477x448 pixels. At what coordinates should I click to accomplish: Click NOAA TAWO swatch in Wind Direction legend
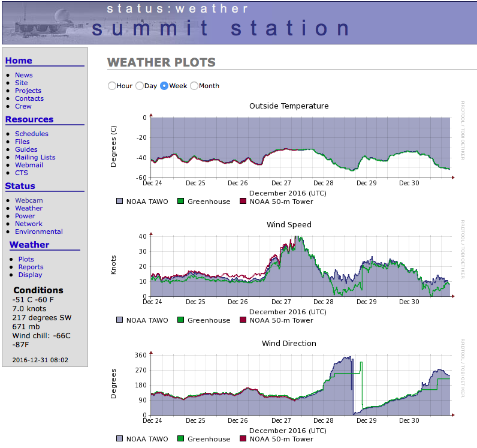tap(120, 438)
